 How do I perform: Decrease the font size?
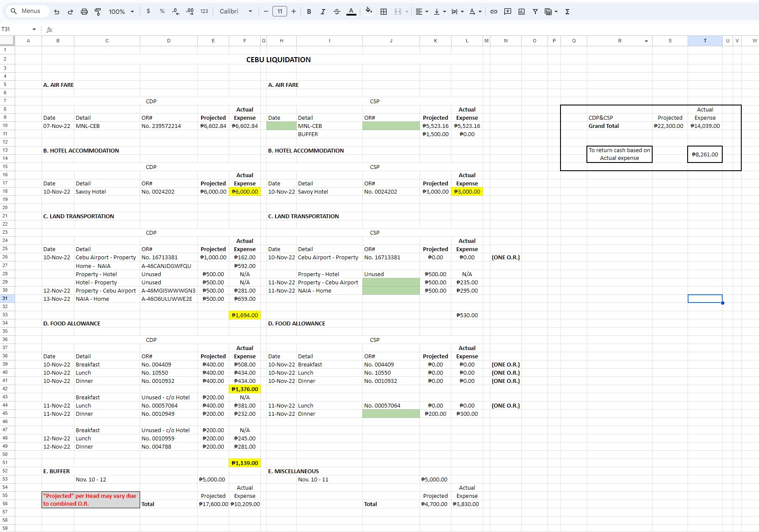[x=266, y=11]
